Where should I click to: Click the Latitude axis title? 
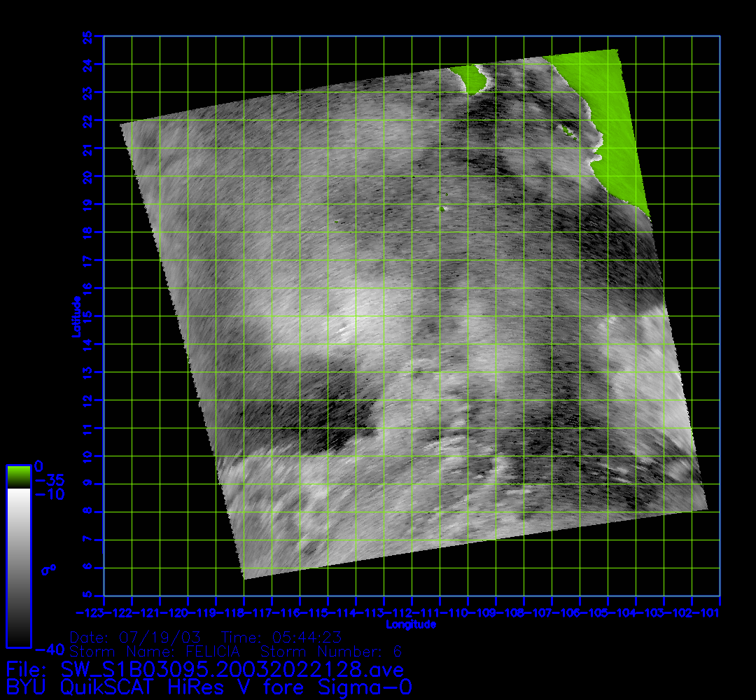[76, 316]
